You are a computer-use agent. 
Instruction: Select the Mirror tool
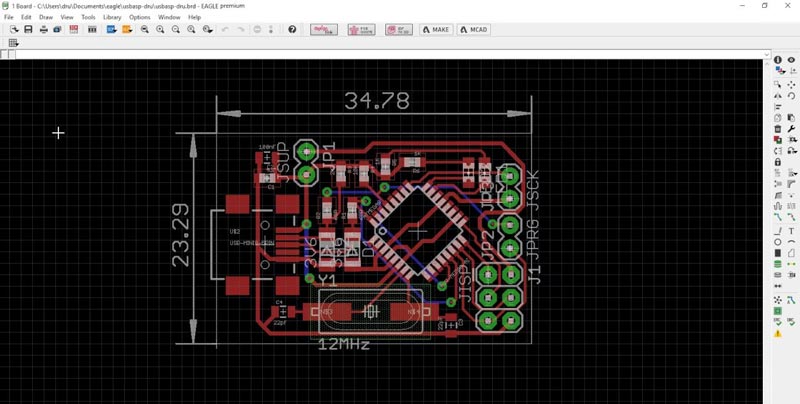tap(778, 95)
